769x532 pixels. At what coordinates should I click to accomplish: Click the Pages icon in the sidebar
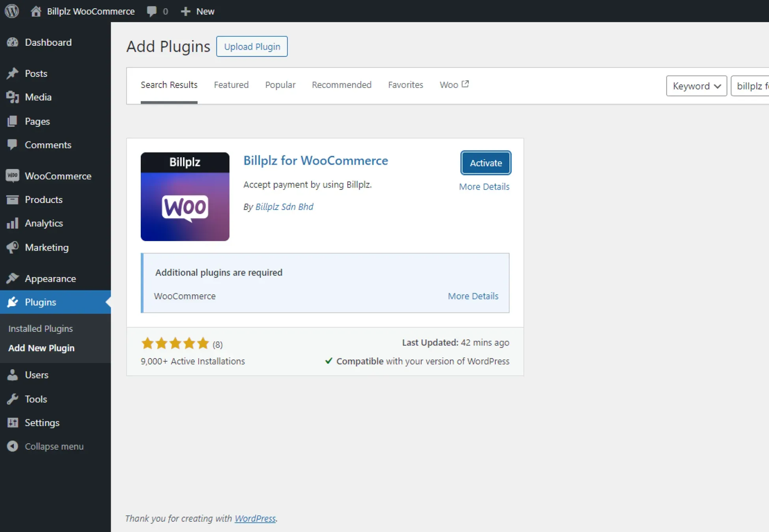pos(13,121)
